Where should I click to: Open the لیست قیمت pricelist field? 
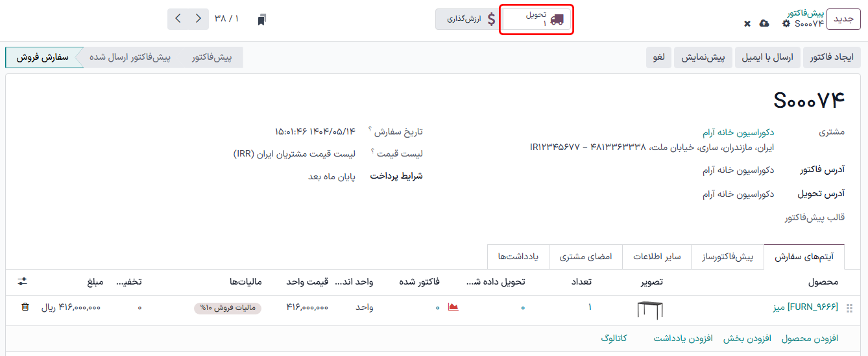(294, 154)
